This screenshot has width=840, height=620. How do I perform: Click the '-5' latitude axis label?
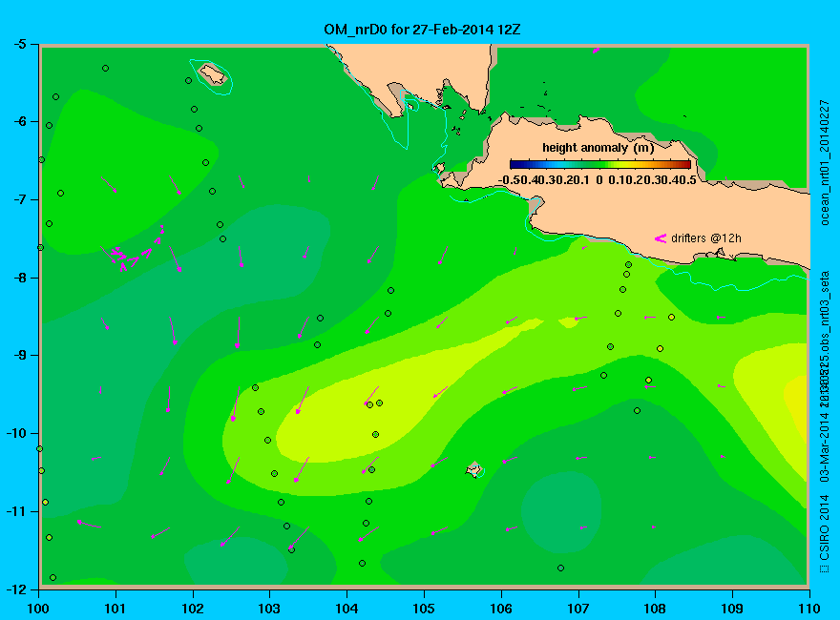(x=19, y=44)
